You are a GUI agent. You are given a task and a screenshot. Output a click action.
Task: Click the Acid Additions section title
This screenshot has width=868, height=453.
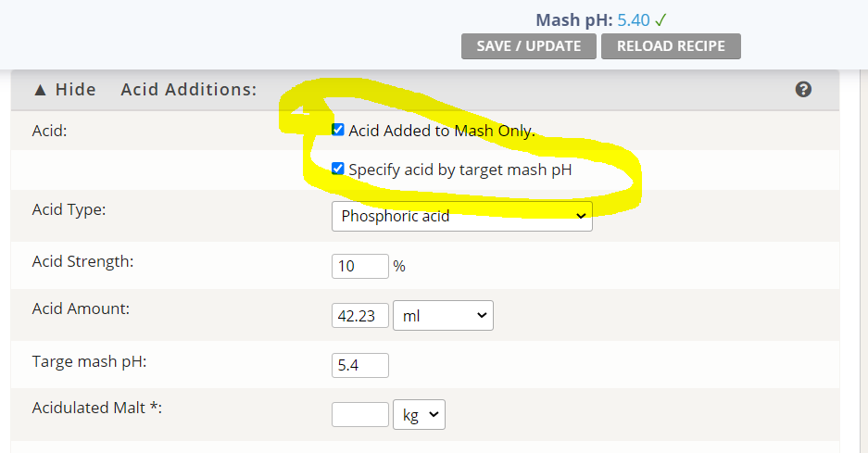[188, 90]
